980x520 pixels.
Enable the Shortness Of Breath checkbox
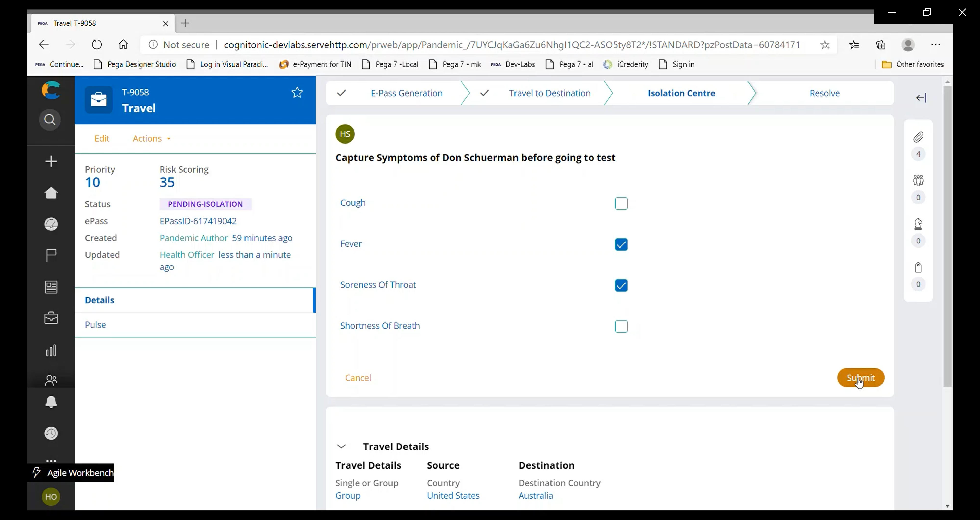[621, 327]
